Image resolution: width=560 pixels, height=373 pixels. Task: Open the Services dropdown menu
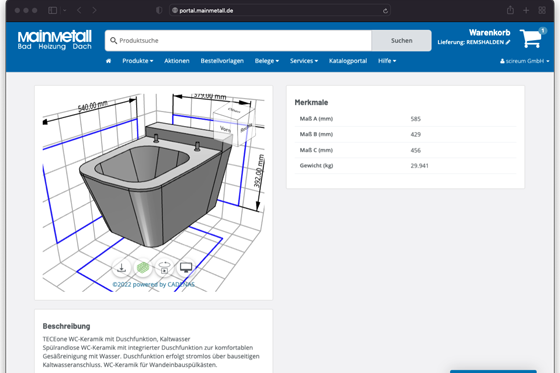point(304,61)
